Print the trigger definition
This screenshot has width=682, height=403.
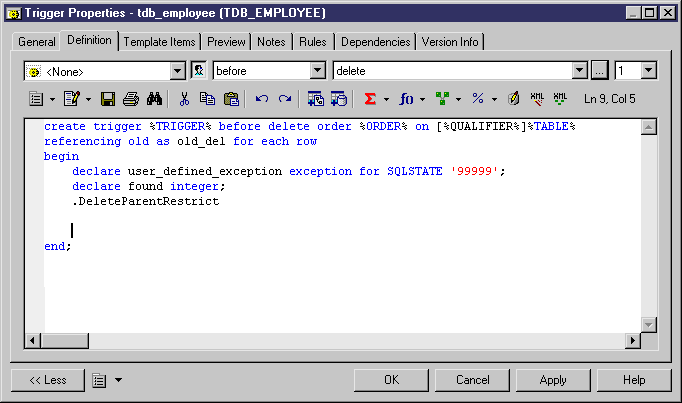tap(131, 99)
